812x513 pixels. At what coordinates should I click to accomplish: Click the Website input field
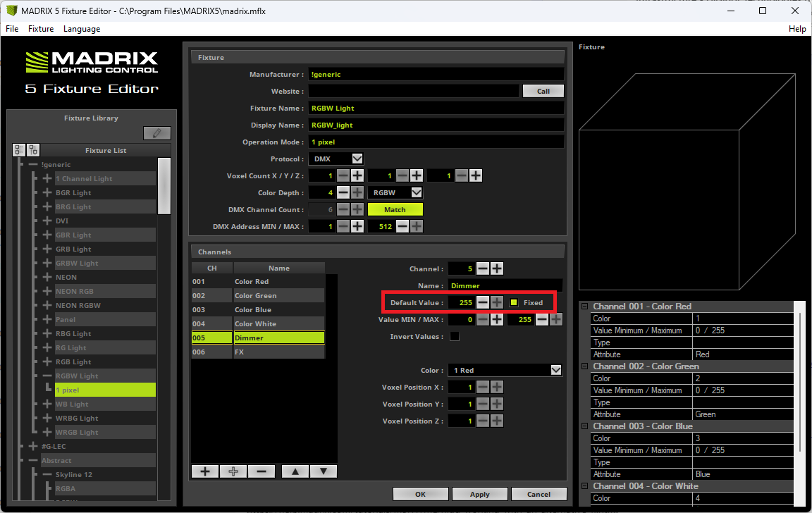click(x=413, y=91)
